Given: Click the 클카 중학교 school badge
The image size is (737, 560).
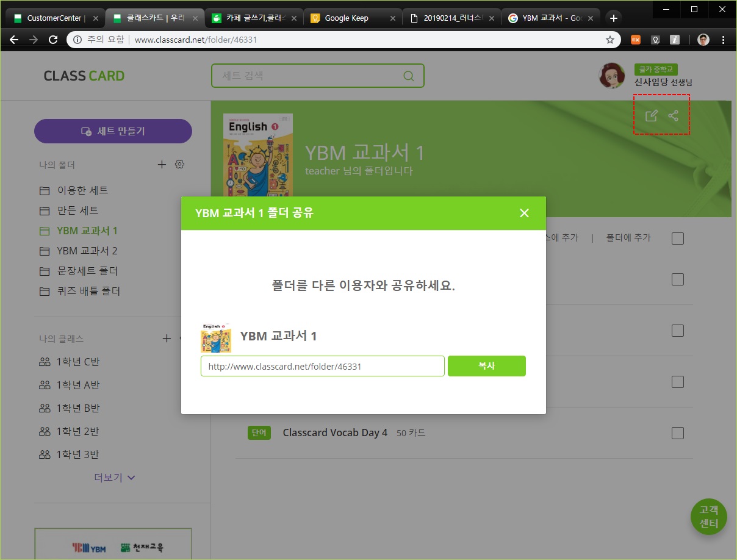Looking at the screenshot, I should pos(656,70).
